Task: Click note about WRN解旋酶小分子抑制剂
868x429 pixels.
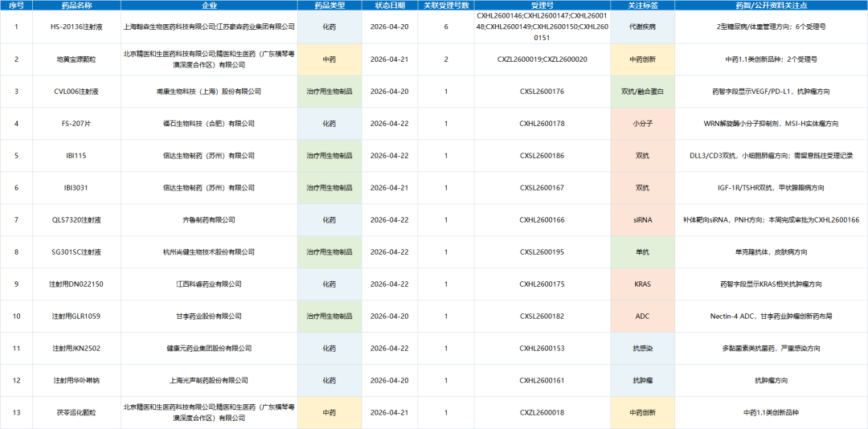Action: (x=771, y=124)
